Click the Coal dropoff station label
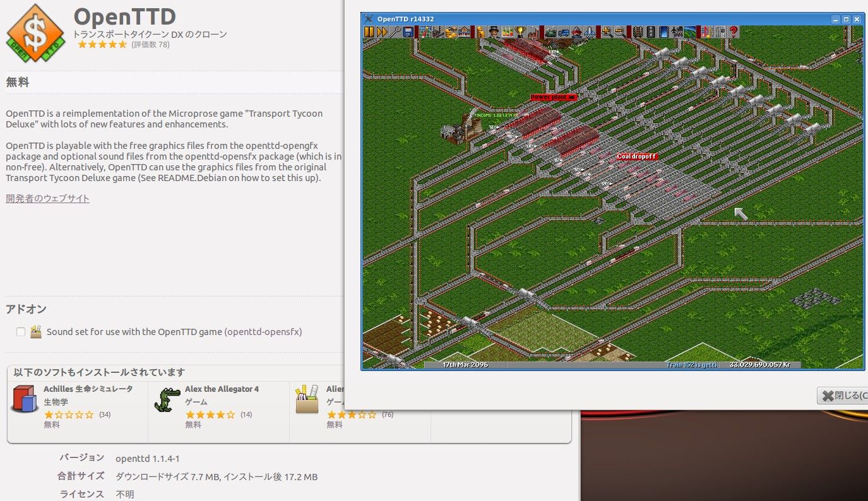This screenshot has height=501, width=868. (x=637, y=156)
